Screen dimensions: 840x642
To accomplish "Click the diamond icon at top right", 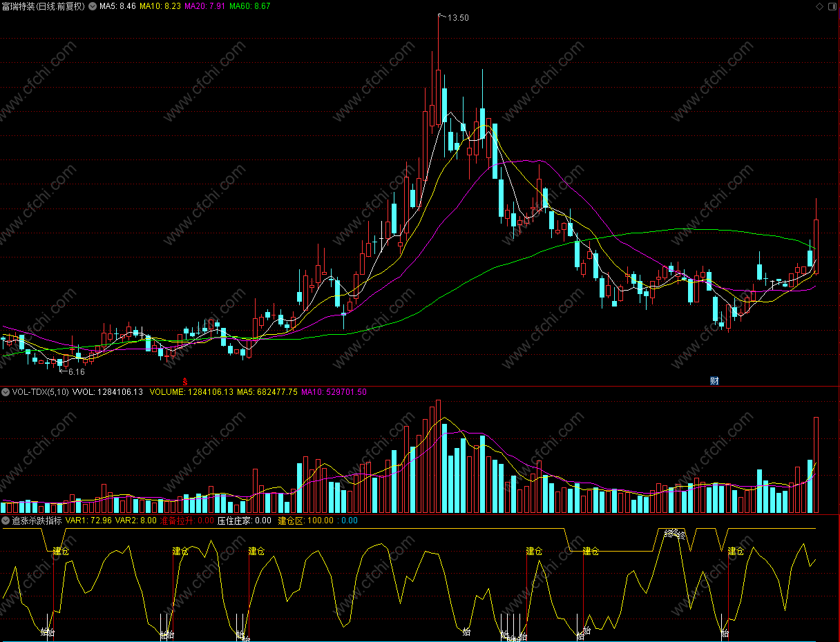I will point(819,6).
